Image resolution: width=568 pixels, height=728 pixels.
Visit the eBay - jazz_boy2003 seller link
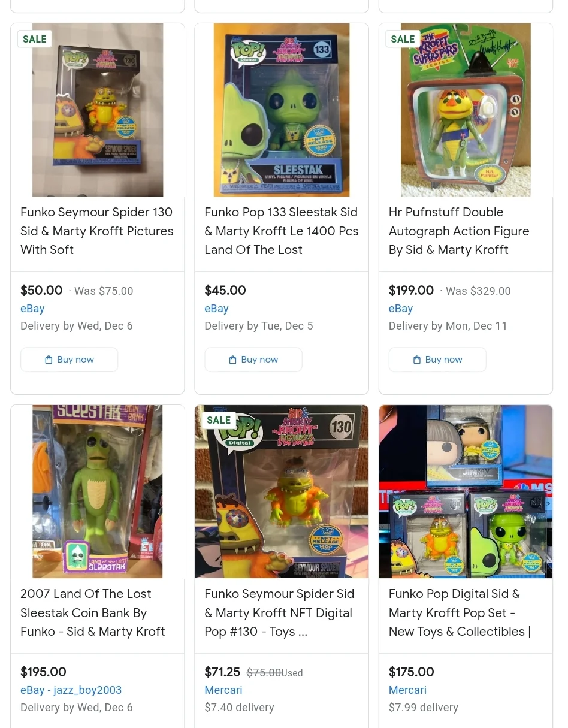point(71,690)
